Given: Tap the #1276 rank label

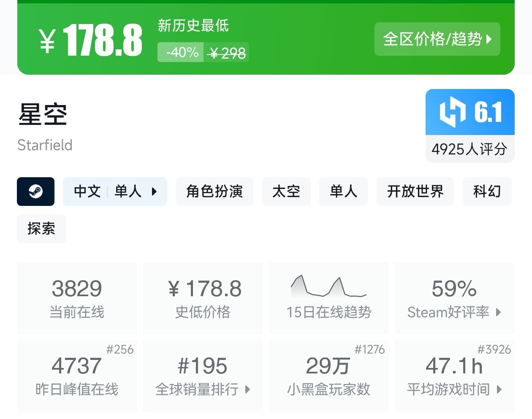Looking at the screenshot, I should pyautogui.click(x=369, y=349).
